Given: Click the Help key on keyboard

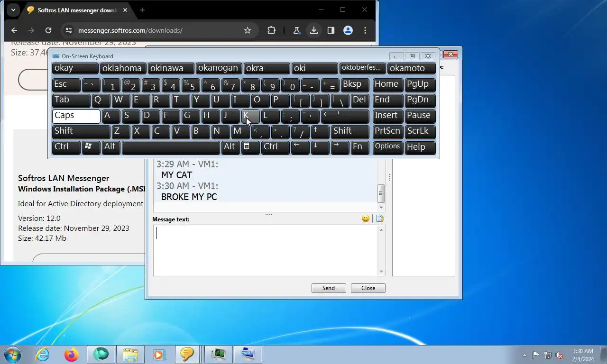Looking at the screenshot, I should tap(420, 147).
